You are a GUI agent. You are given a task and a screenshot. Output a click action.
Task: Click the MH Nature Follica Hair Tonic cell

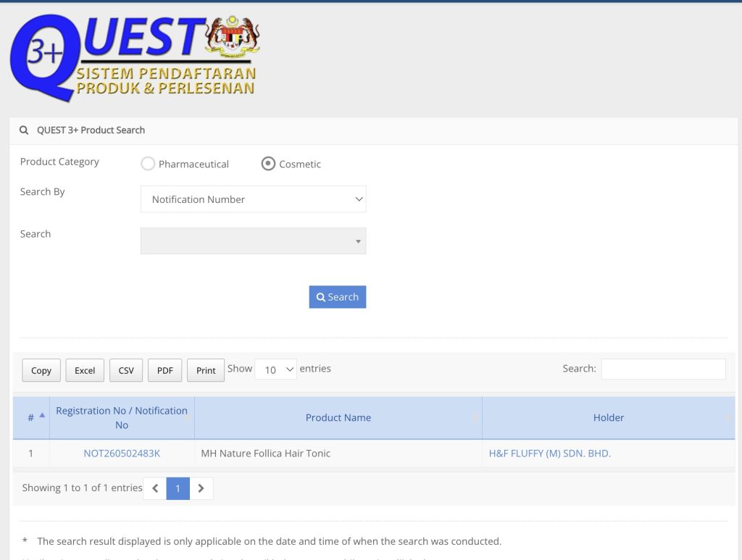338,453
